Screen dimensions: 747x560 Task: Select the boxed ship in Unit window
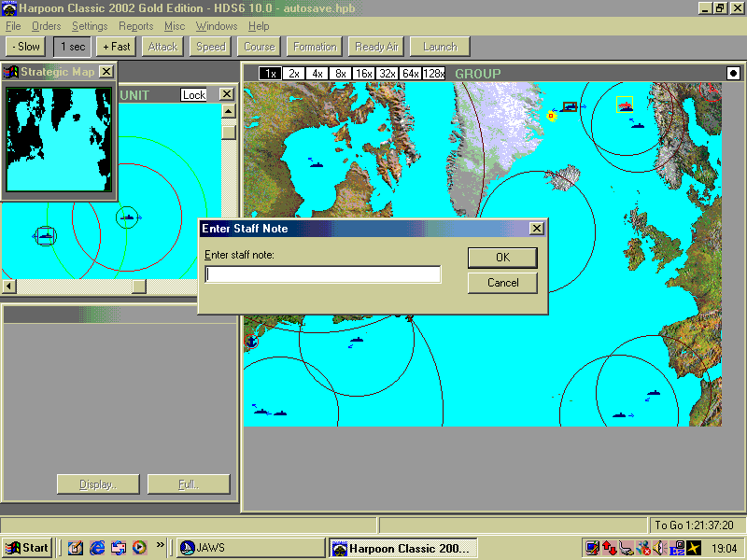(46, 236)
